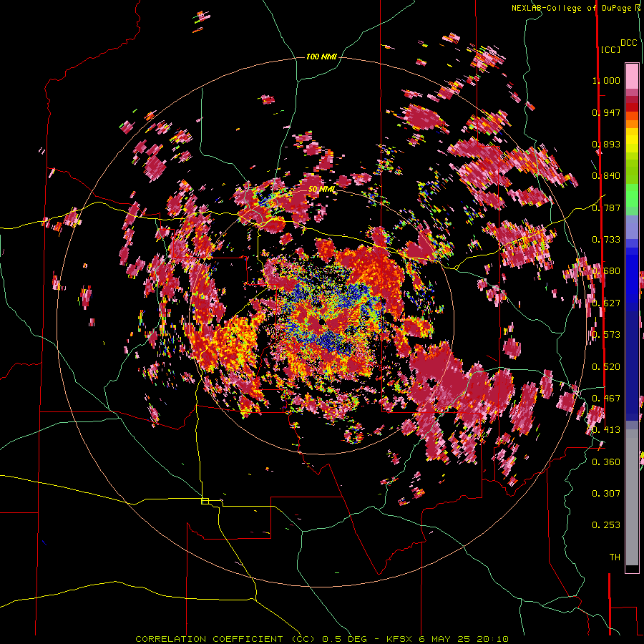This screenshot has width=644, height=644.
Task: Select the 0.680 legend value
Action: pyautogui.click(x=606, y=271)
